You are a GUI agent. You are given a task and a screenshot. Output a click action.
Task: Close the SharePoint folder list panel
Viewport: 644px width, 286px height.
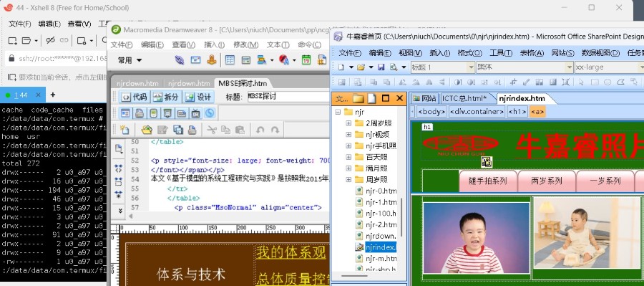(399, 98)
